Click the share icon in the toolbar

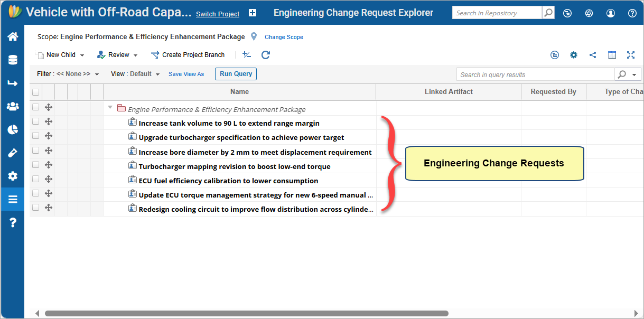(x=593, y=55)
